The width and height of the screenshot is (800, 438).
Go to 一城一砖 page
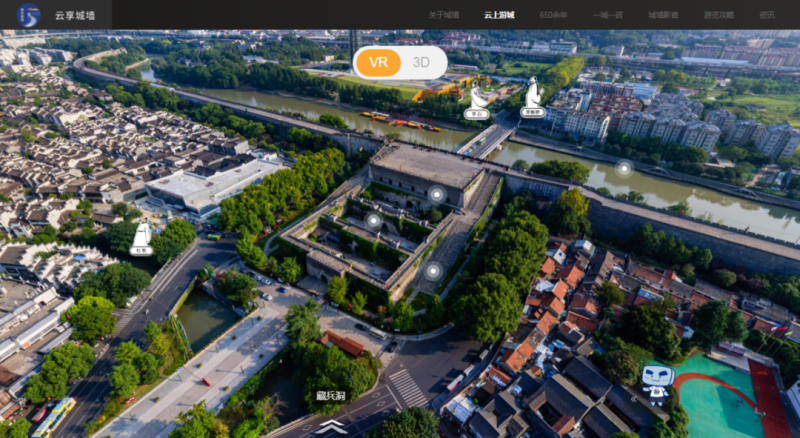[607, 15]
